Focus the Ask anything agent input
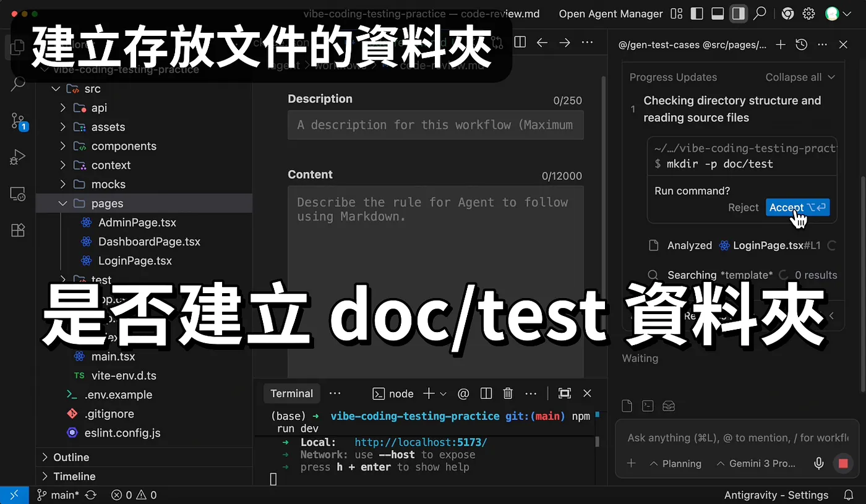The width and height of the screenshot is (866, 504). [737, 438]
